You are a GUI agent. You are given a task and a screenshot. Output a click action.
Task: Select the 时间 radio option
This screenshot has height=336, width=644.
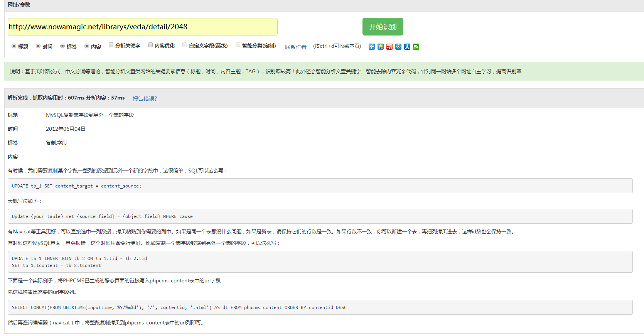38,46
